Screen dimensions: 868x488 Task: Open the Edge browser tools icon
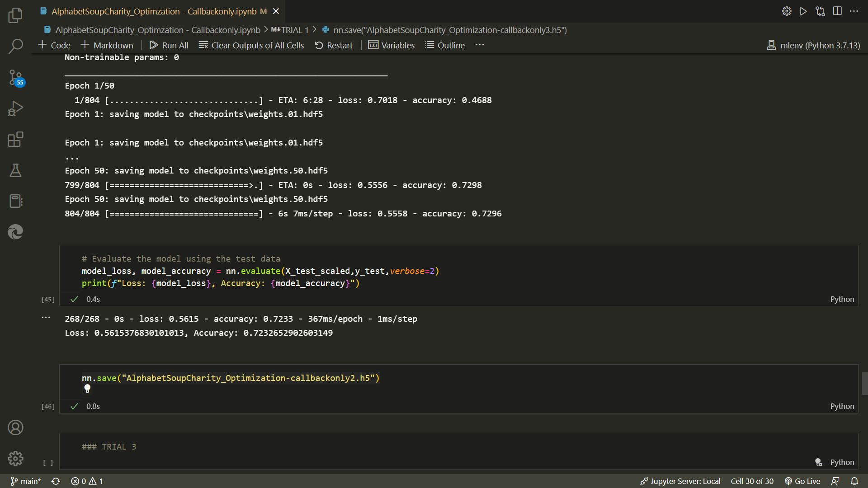[x=15, y=232]
